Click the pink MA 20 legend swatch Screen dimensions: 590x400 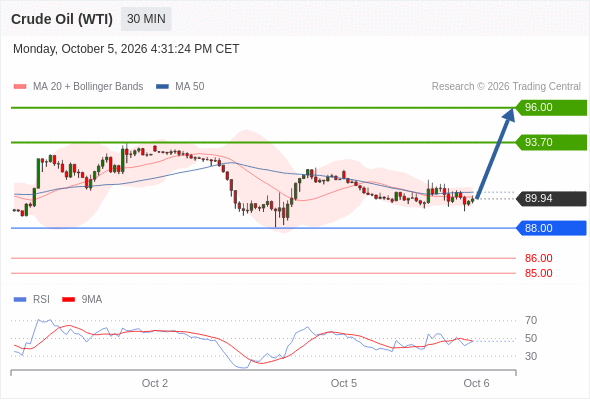pos(20,87)
